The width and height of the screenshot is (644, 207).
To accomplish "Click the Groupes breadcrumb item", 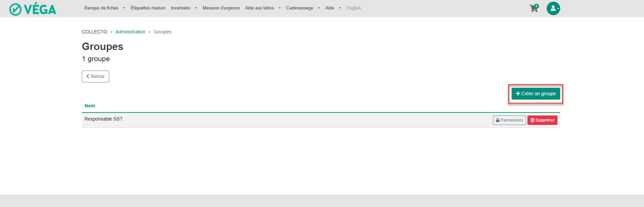I will point(163,32).
